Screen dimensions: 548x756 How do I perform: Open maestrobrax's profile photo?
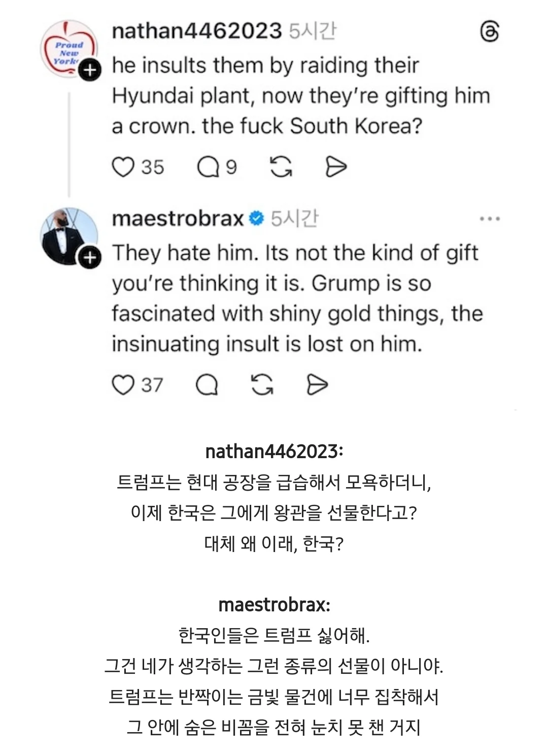68,235
